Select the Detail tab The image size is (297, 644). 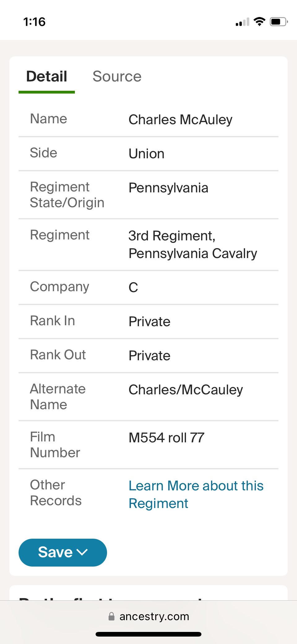(x=47, y=77)
